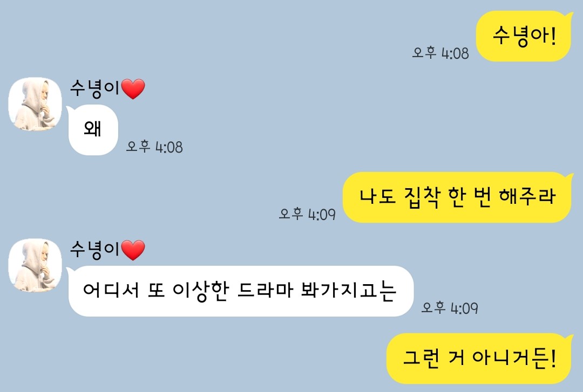Viewport: 583px width, 392px height.
Task: Tap the red heart after the second 수녕이 name
Action: (x=133, y=250)
